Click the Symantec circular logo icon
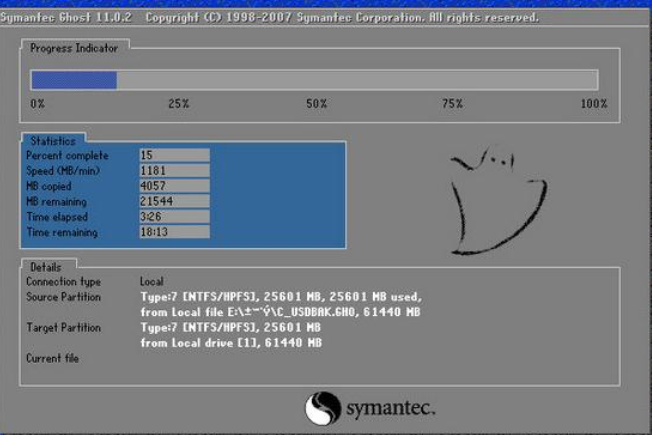652x435 pixels. click(x=323, y=409)
